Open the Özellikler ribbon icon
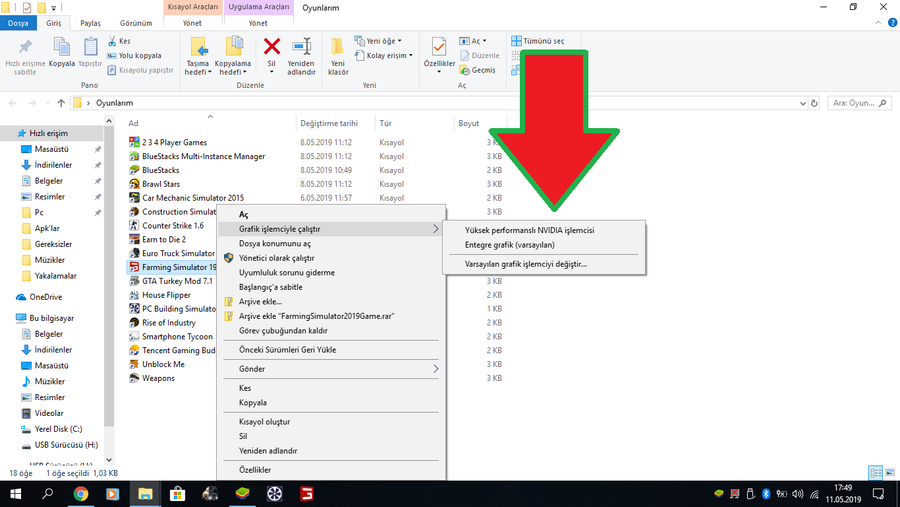The height and width of the screenshot is (507, 900). pos(439,47)
